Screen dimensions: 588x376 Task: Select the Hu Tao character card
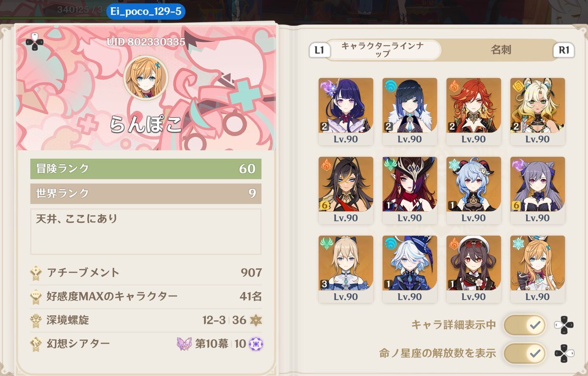tap(473, 269)
